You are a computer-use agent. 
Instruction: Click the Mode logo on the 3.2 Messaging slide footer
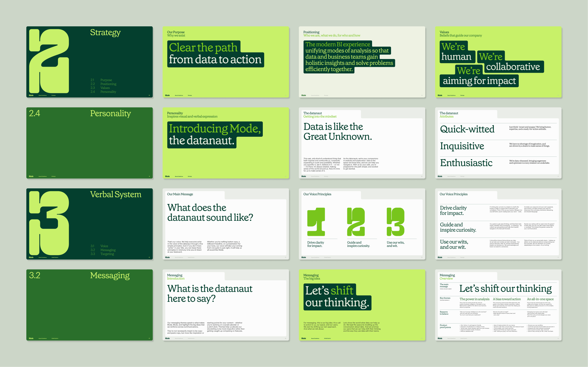pos(31,338)
